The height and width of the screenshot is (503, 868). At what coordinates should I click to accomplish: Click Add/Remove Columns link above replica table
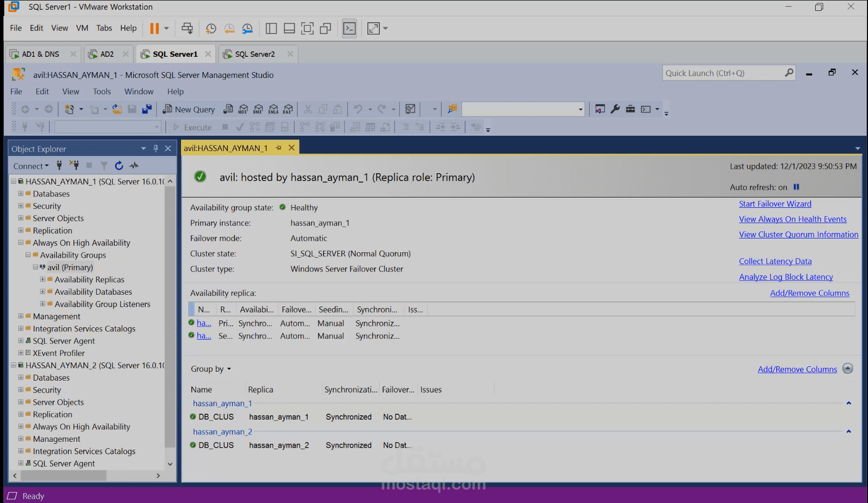pos(810,293)
